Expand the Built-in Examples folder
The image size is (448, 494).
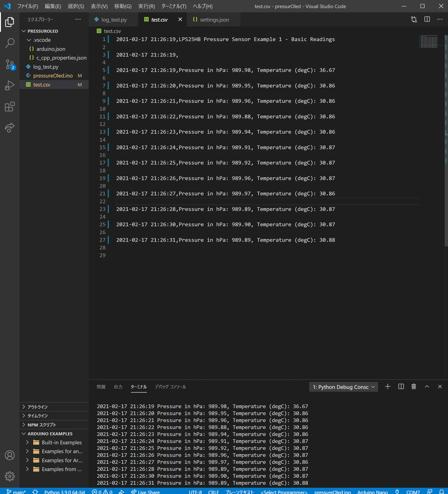[54, 442]
